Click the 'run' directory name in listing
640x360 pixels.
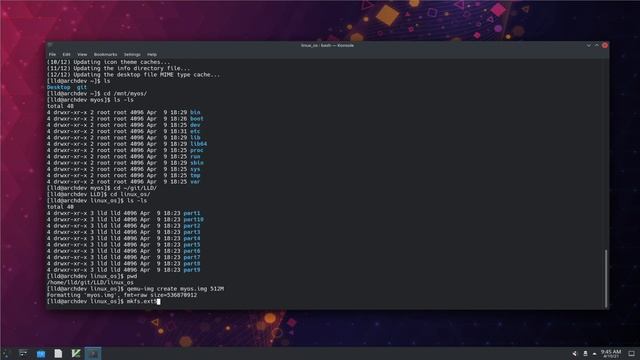(x=195, y=157)
